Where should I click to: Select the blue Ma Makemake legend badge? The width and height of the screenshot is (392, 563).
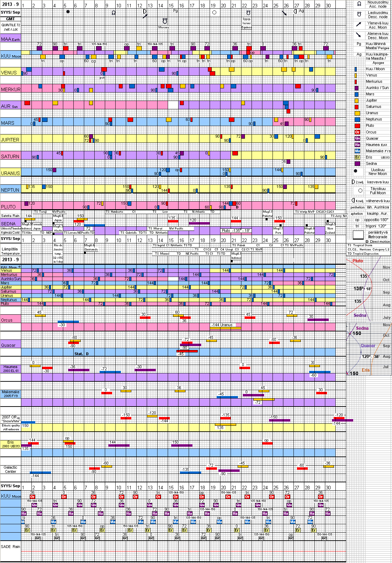(357, 151)
